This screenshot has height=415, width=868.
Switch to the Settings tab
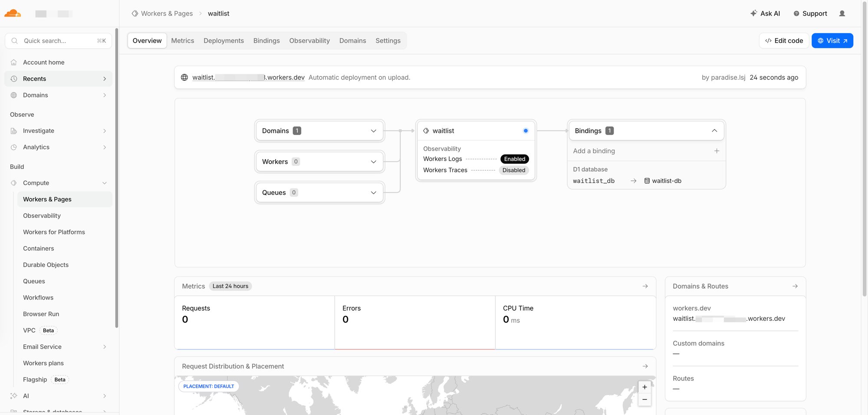pyautogui.click(x=388, y=40)
